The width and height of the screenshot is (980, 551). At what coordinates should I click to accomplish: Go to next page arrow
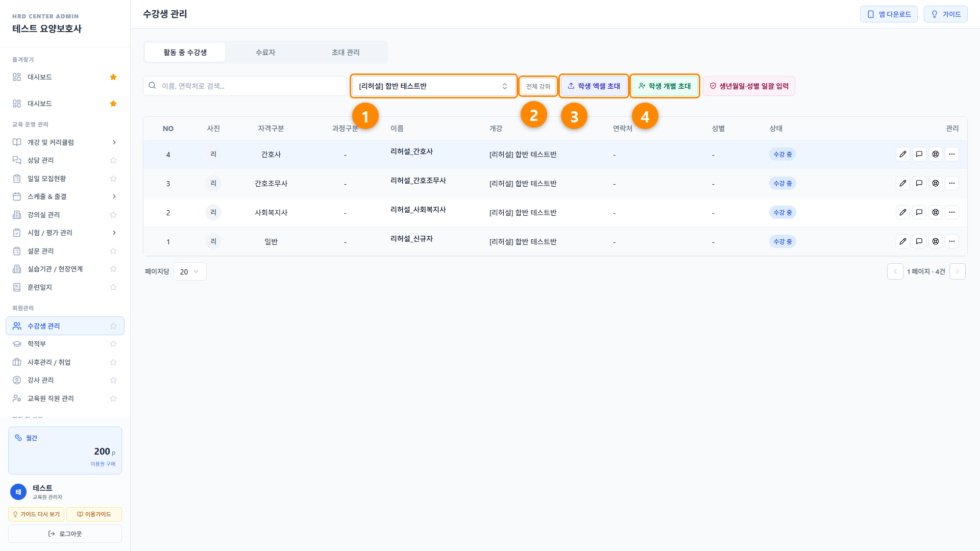pyautogui.click(x=958, y=271)
